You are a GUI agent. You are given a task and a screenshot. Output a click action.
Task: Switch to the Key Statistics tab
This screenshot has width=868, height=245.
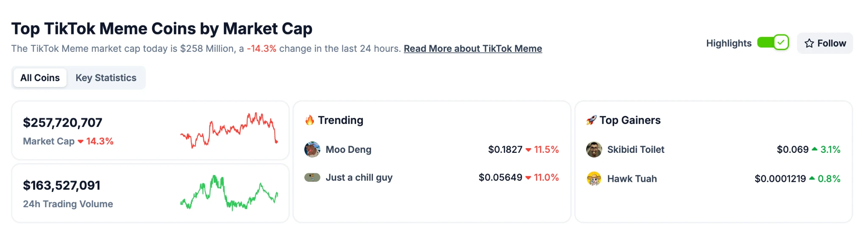pyautogui.click(x=106, y=78)
